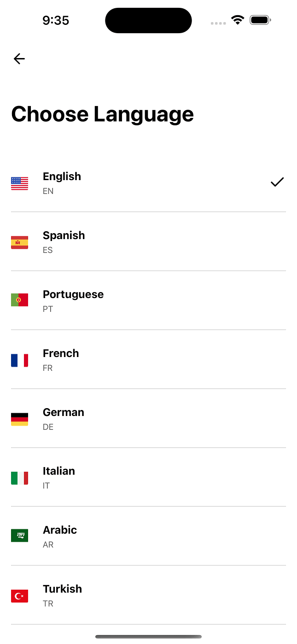
Task: Click the Spanish flag icon
Action: click(19, 242)
